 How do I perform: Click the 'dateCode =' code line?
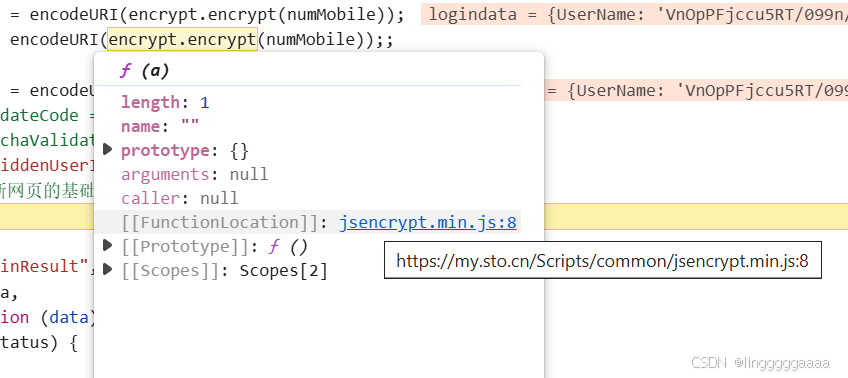(48, 115)
